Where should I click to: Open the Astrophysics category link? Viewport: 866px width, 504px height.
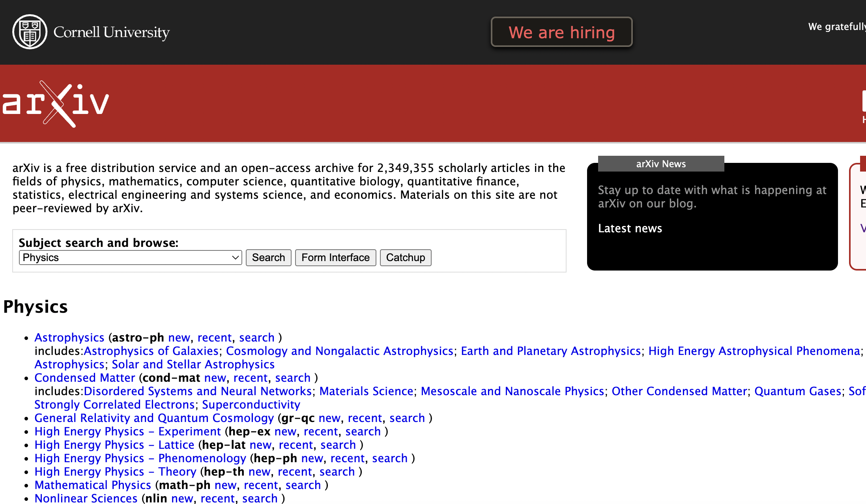69,338
